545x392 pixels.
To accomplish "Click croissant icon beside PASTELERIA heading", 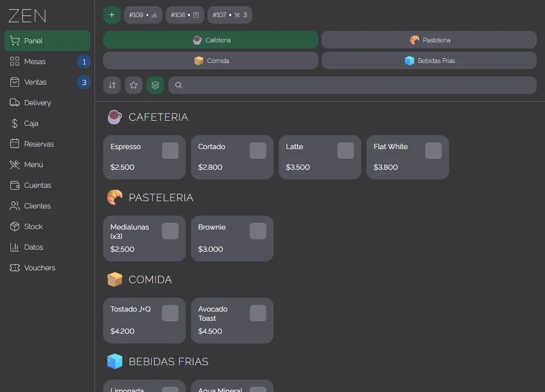I will click(115, 198).
